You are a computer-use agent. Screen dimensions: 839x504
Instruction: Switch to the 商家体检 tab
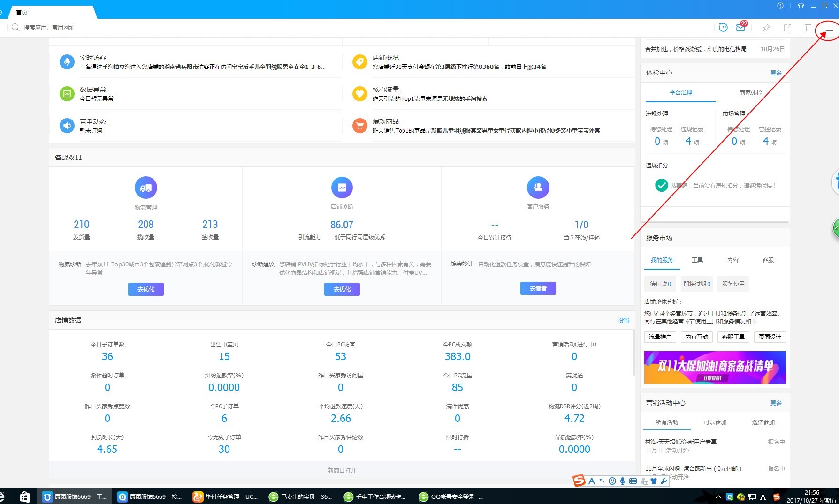[x=750, y=93]
